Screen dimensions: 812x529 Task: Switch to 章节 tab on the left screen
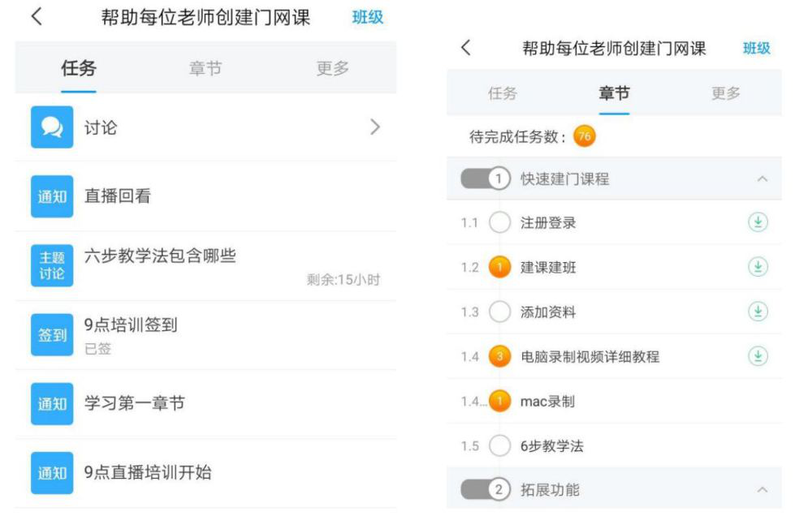tap(205, 69)
